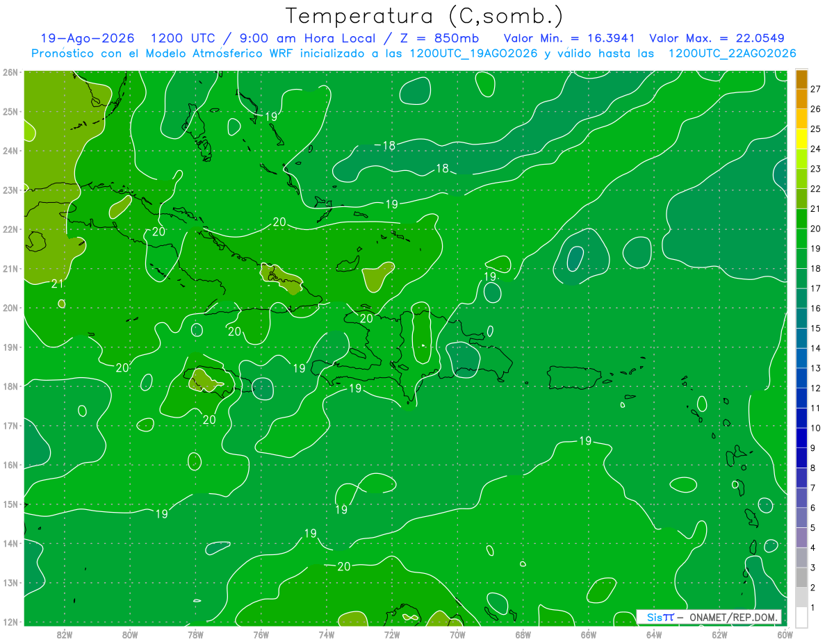Click the "66W" longitude axis label
Image resolution: width=834 pixels, height=644 pixels.
589,634
